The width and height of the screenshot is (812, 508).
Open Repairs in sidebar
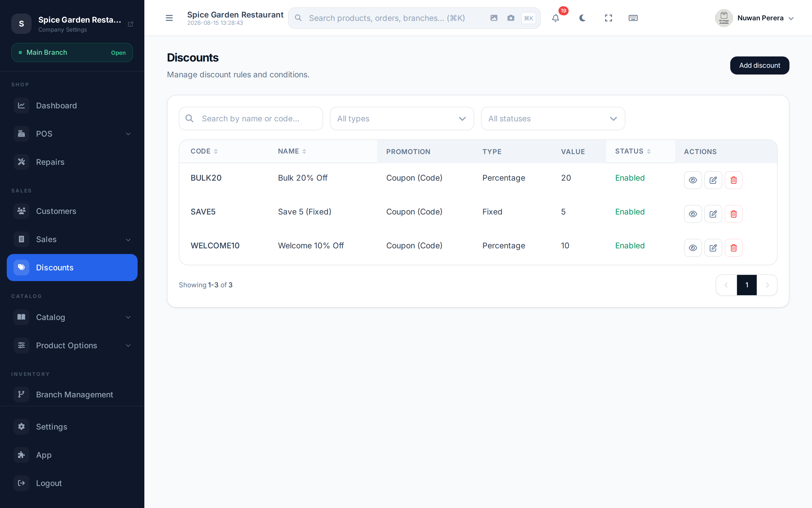pos(72,162)
